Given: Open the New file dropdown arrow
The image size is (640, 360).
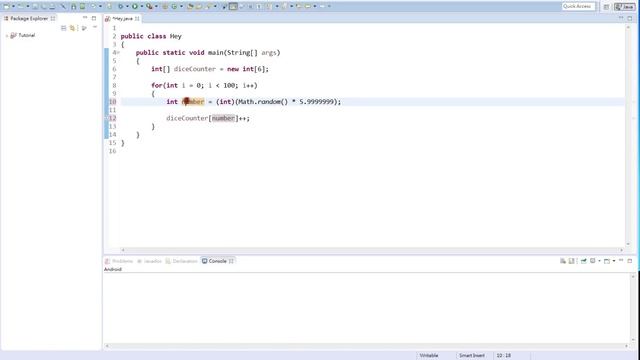Looking at the screenshot, I should [x=13, y=6].
